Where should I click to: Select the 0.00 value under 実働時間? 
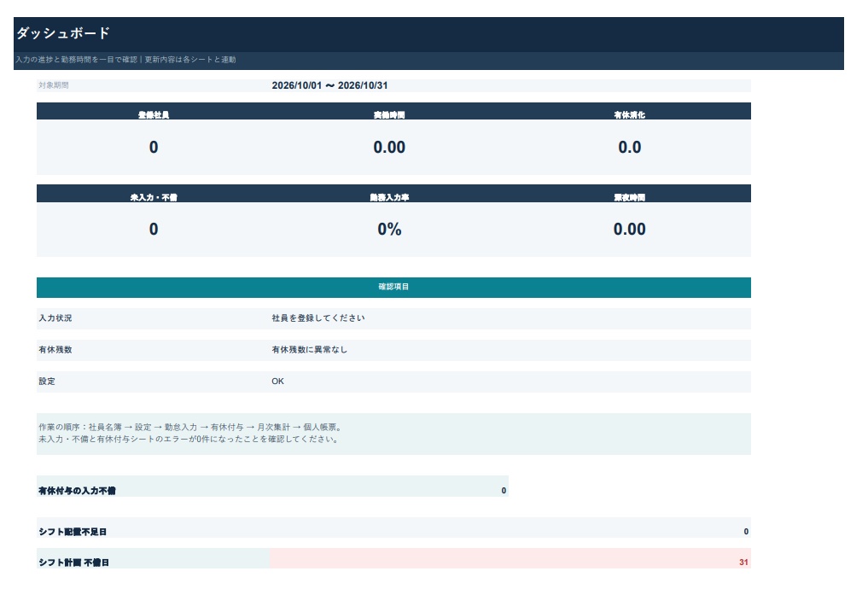click(x=389, y=147)
